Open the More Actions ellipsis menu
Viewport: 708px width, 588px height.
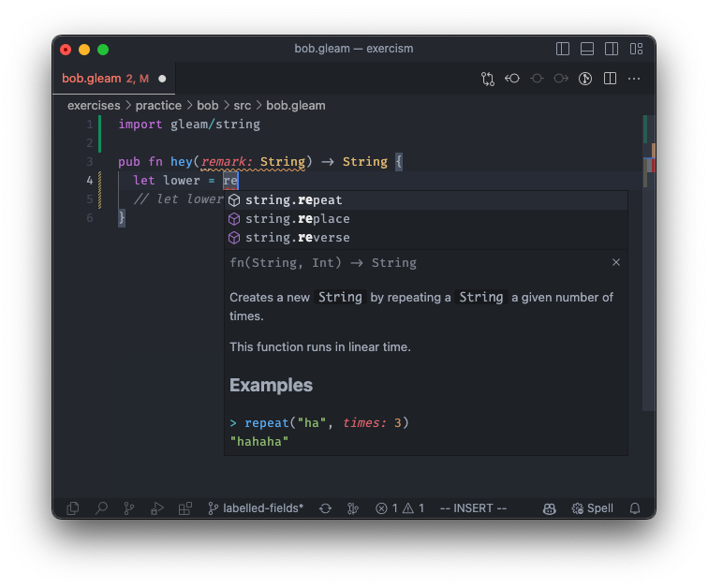pyautogui.click(x=634, y=79)
